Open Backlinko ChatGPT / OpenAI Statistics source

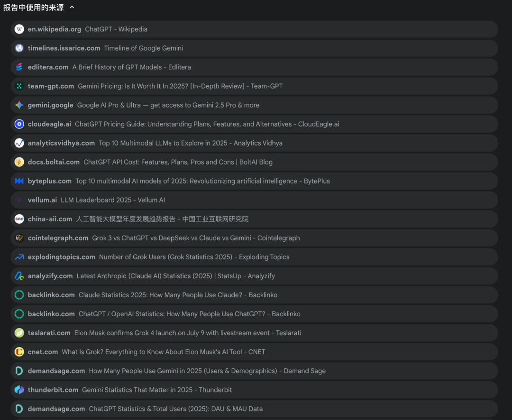pos(255,314)
